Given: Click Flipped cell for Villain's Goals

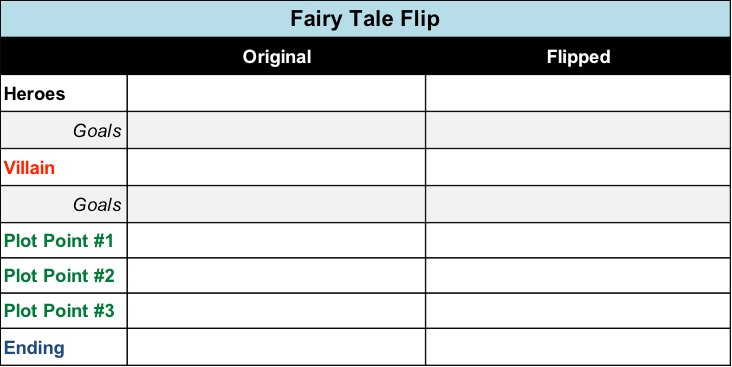Looking at the screenshot, I should [578, 204].
